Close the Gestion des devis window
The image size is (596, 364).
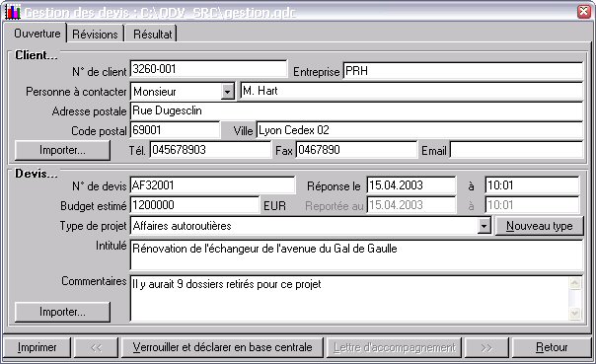coord(583,12)
